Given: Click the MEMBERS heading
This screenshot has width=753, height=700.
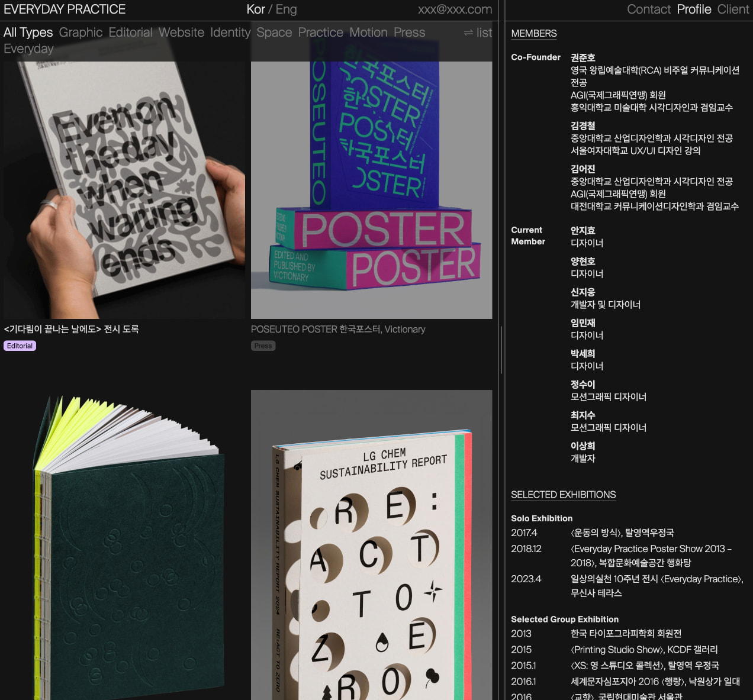Looking at the screenshot, I should (534, 34).
